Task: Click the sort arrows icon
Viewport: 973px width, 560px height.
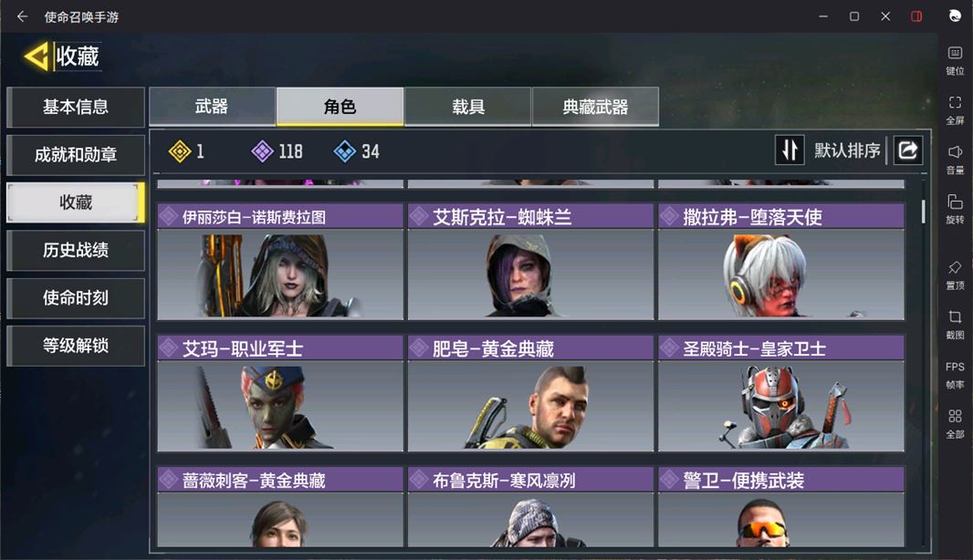Action: pyautogui.click(x=790, y=150)
